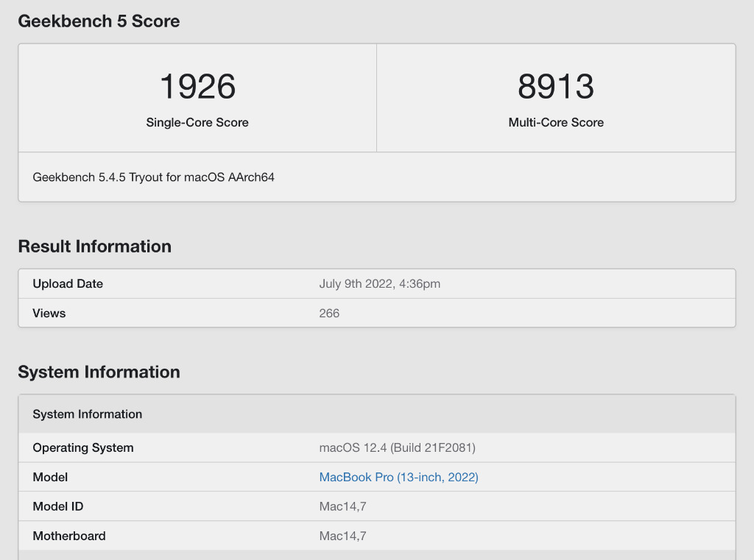Select the July 9th 2022, 4:36pm value

(x=380, y=283)
